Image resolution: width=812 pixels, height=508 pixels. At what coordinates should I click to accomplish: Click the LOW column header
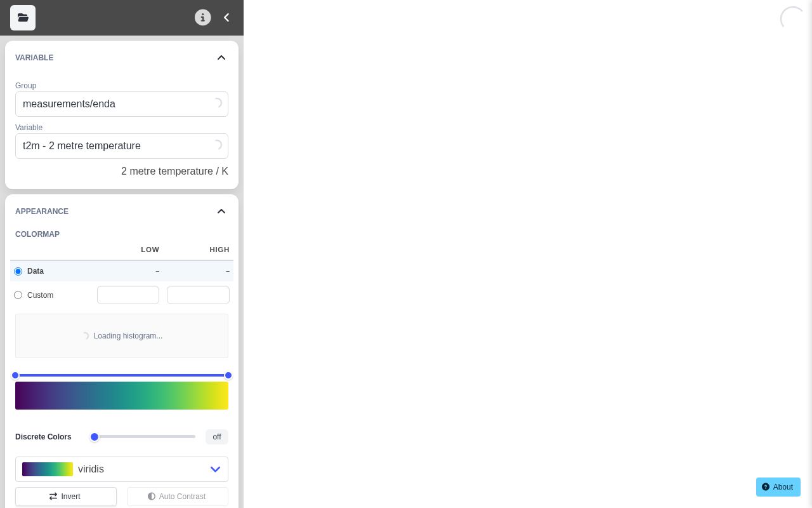[x=150, y=250]
